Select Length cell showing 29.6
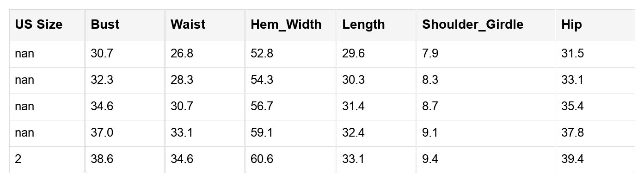 [x=376, y=54]
